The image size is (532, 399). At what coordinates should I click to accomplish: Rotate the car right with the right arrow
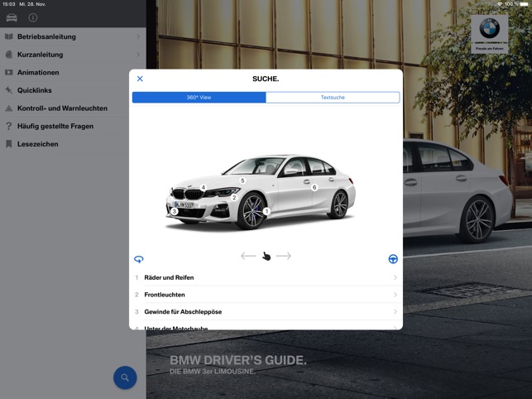[x=284, y=256]
